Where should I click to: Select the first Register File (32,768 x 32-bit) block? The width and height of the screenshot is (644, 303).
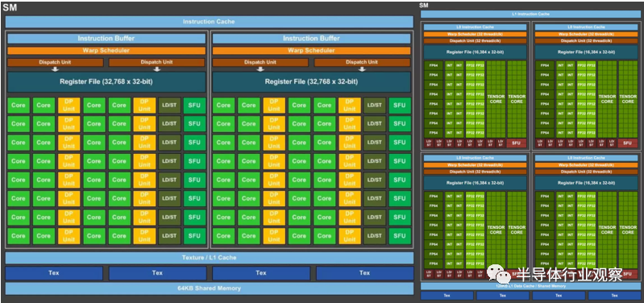point(106,81)
